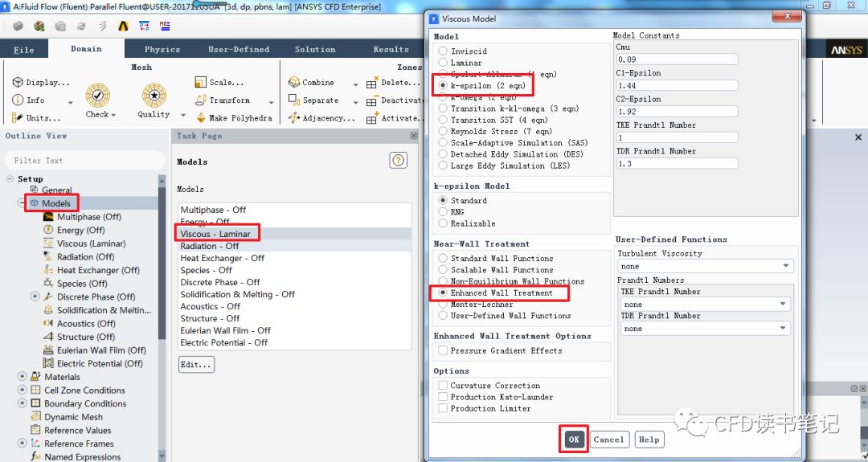Viewport: 868px width, 462px height.
Task: Open the Models help question-mark icon
Action: tap(398, 161)
